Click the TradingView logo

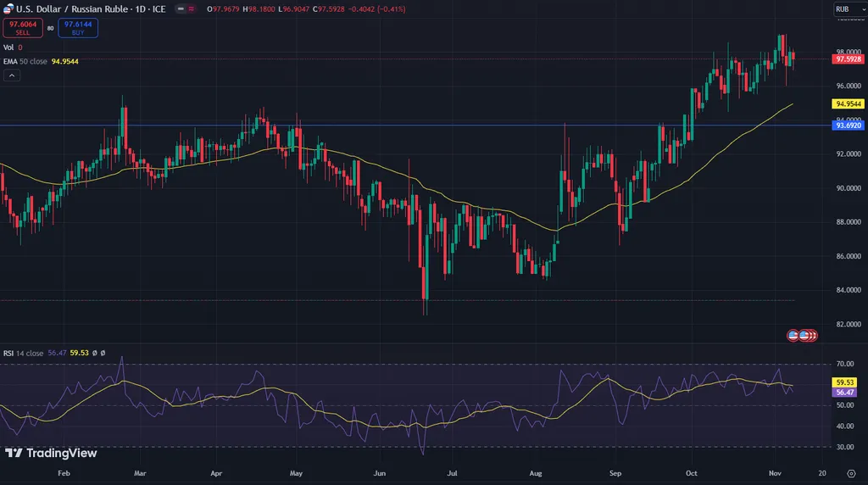[x=51, y=454]
